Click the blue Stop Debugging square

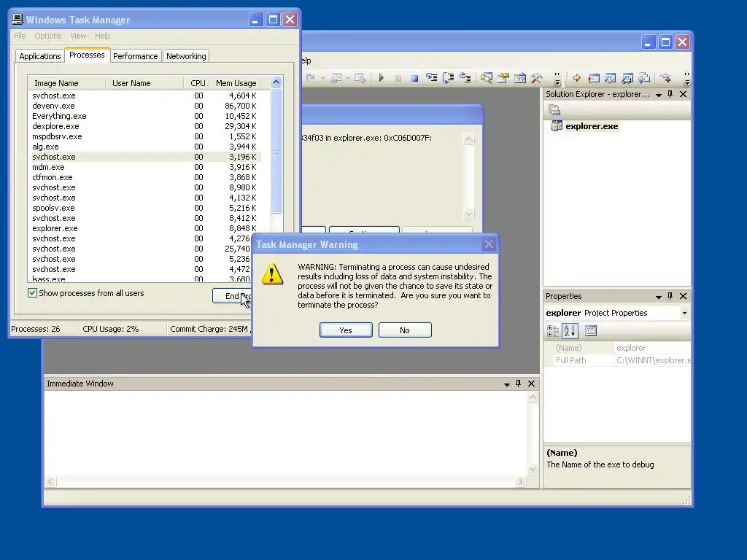[414, 78]
